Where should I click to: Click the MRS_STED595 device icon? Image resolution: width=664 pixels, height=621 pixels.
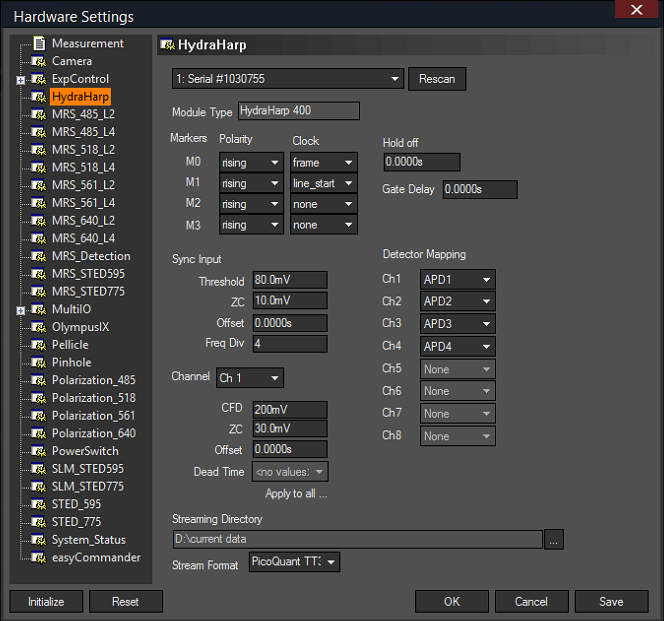tap(39, 274)
